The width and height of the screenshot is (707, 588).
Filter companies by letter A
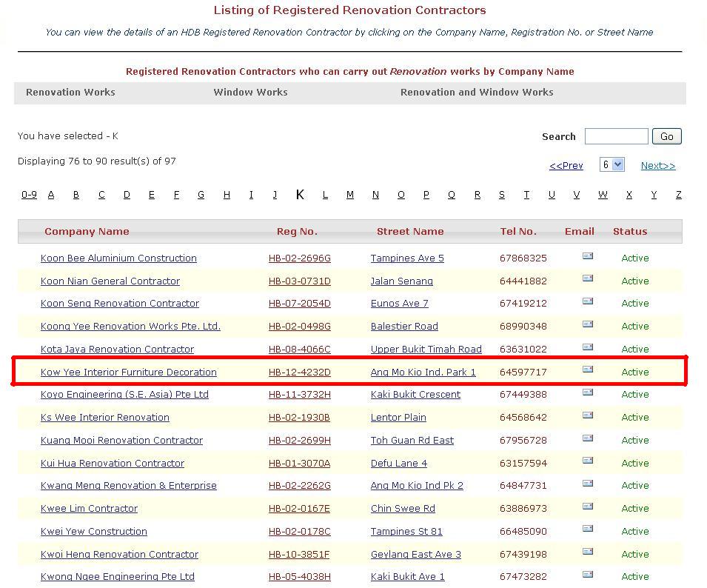[x=51, y=195]
